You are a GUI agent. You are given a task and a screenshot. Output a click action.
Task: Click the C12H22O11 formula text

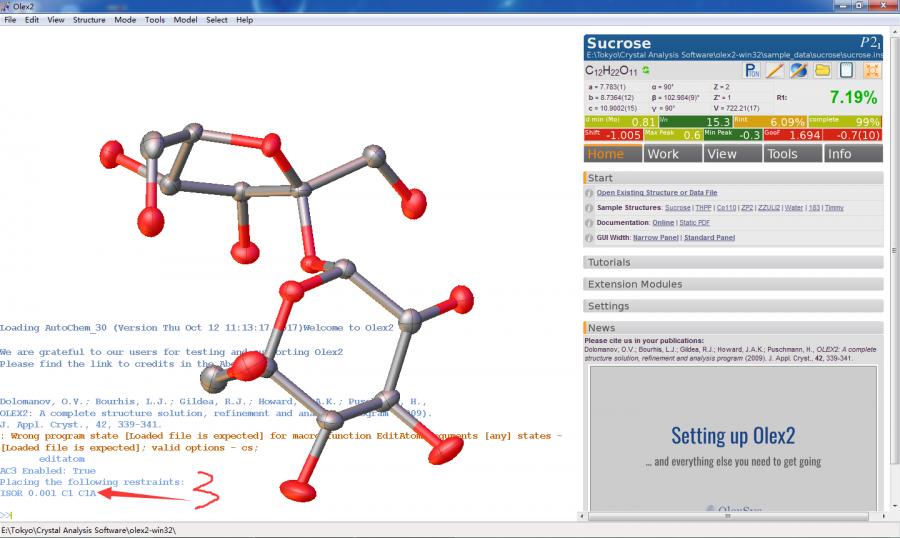pos(611,71)
